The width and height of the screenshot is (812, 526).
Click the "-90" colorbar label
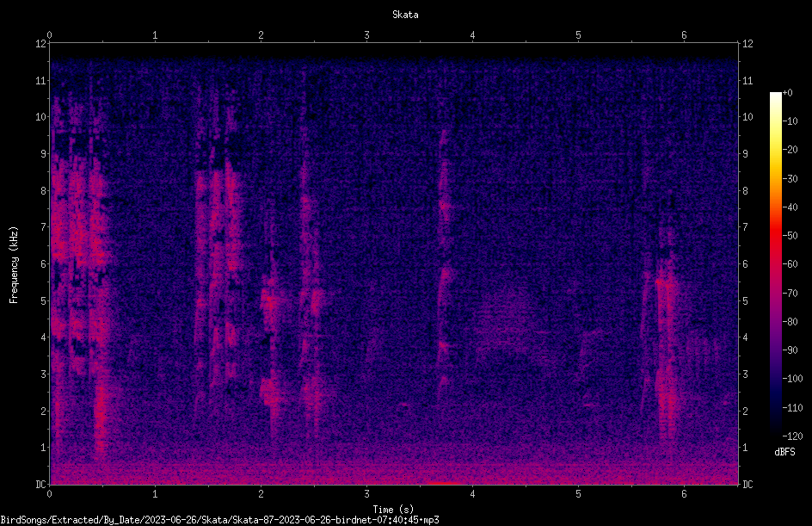(790, 350)
